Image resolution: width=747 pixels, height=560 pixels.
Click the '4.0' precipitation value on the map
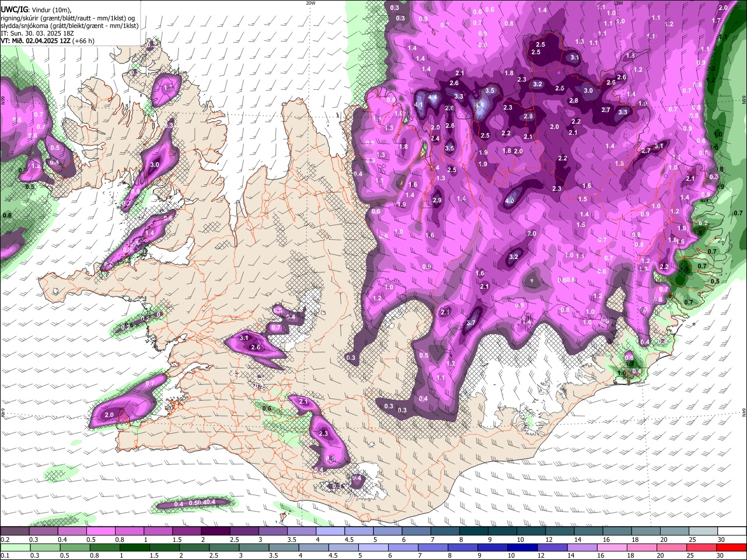[509, 201]
